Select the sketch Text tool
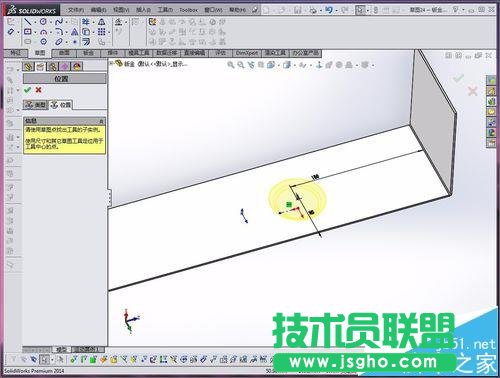 [x=75, y=32]
